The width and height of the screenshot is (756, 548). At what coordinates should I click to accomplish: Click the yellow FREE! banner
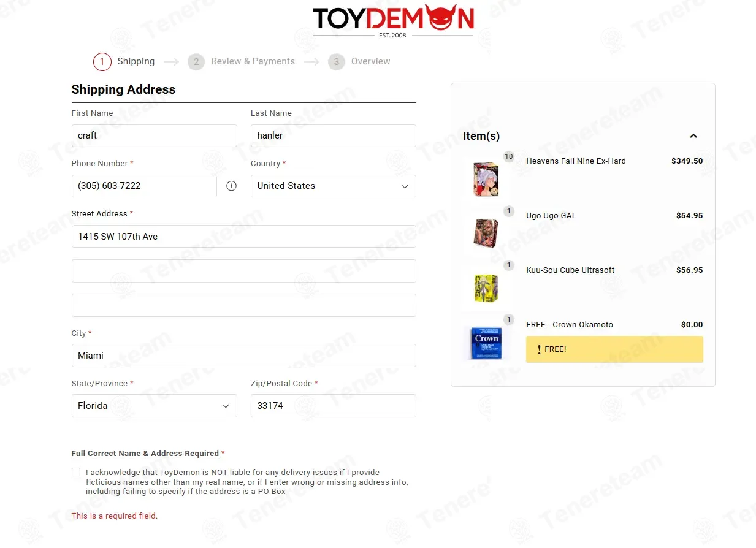coord(614,349)
